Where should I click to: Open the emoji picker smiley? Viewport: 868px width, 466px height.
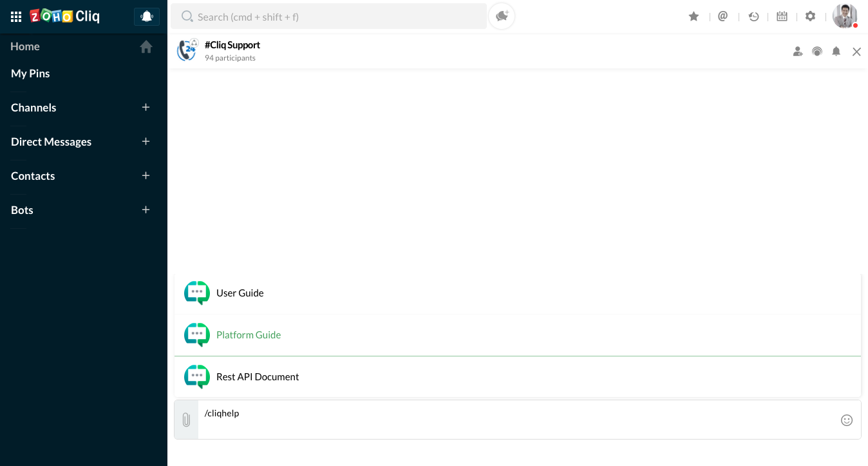coord(847,420)
